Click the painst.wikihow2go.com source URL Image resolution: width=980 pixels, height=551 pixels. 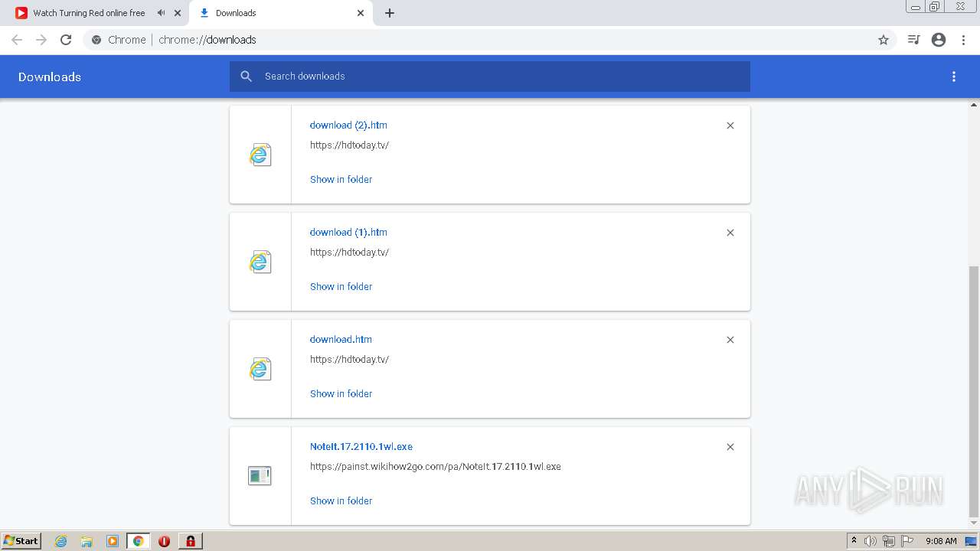(436, 466)
